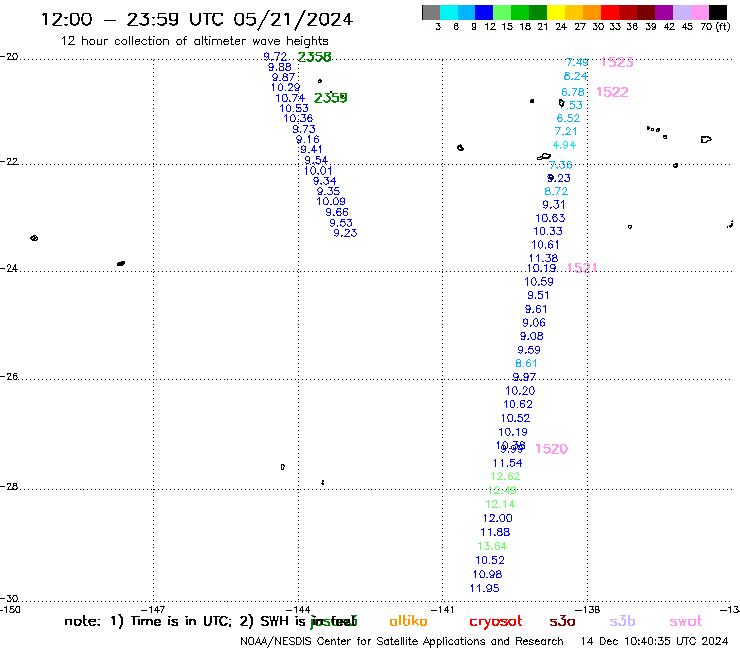
Task: Select the value 10.01 on left track
Action: tap(318, 171)
